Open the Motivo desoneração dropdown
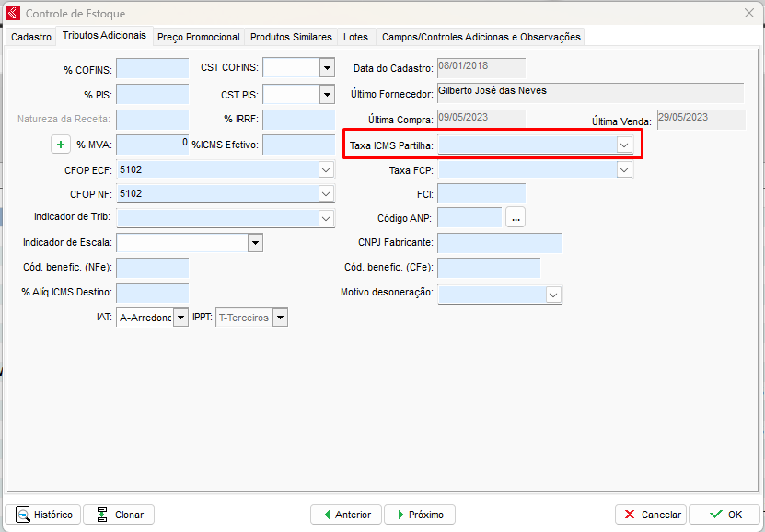Image resolution: width=765 pixels, height=532 pixels. coord(553,295)
